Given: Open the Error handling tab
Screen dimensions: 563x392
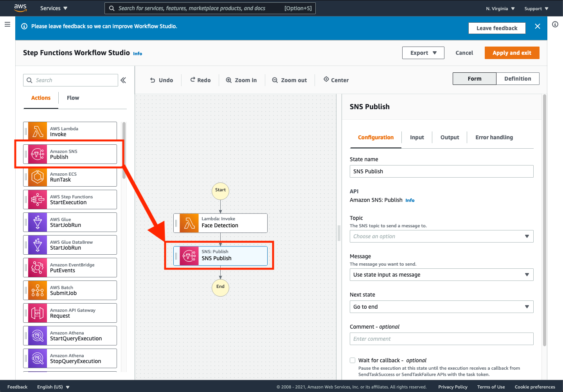Looking at the screenshot, I should (x=494, y=137).
